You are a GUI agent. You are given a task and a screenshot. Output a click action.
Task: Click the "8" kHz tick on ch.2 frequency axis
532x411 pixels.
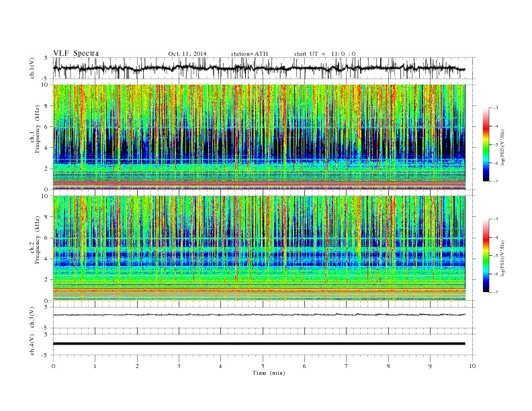46,217
